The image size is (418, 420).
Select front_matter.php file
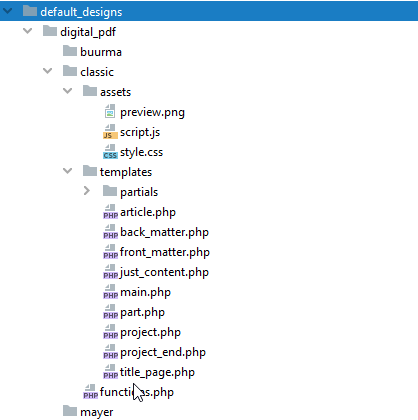[x=165, y=252]
